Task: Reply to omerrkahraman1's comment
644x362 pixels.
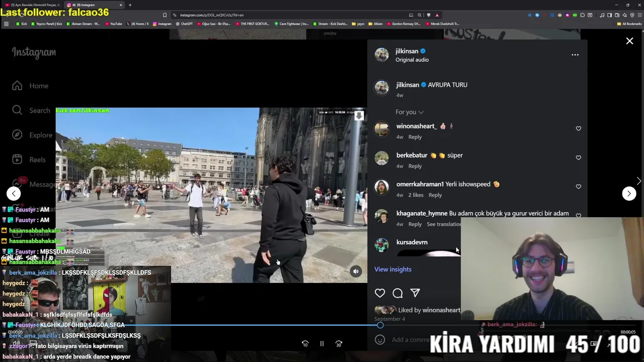Action: pyautogui.click(x=435, y=195)
